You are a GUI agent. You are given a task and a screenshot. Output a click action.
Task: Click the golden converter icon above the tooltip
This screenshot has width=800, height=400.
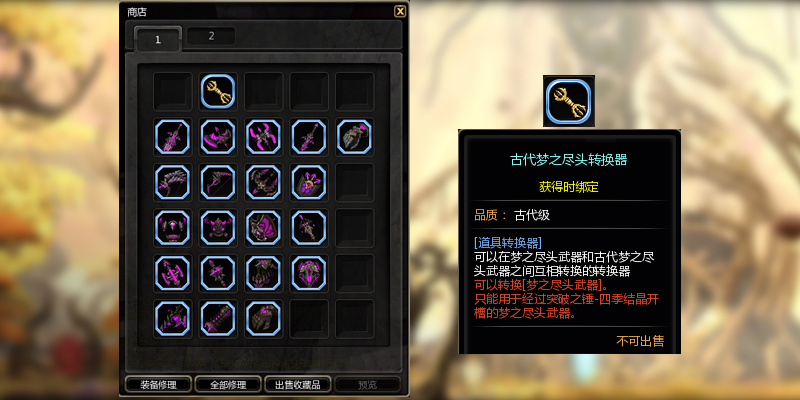568,101
